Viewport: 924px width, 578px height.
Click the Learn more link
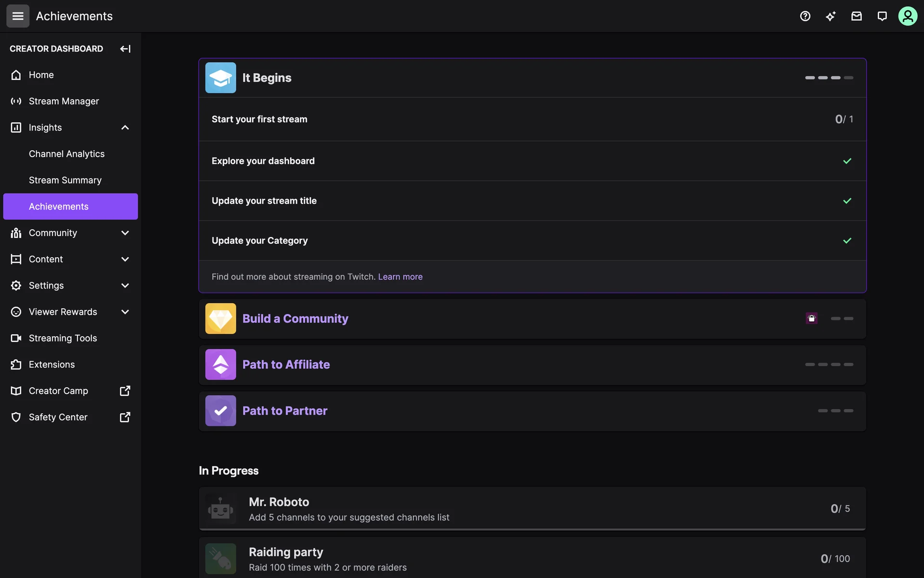[x=400, y=276]
